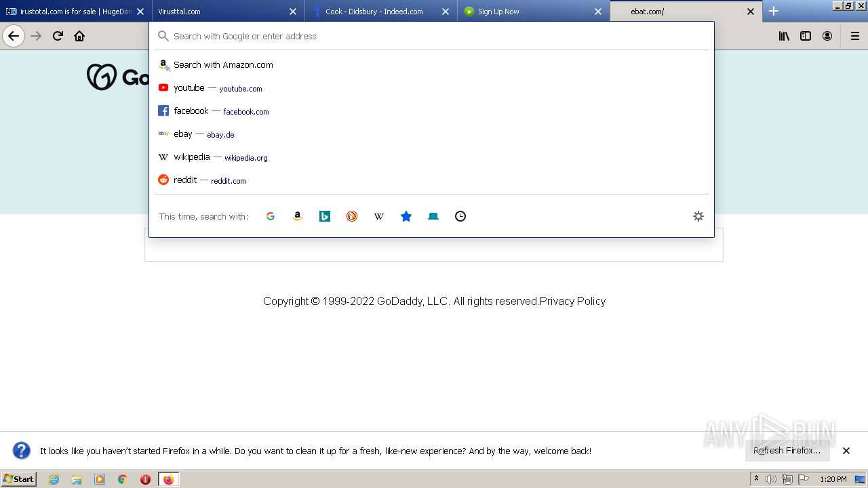The height and width of the screenshot is (488, 868).
Task: Select the reddit.com suggestion
Action: click(x=431, y=180)
